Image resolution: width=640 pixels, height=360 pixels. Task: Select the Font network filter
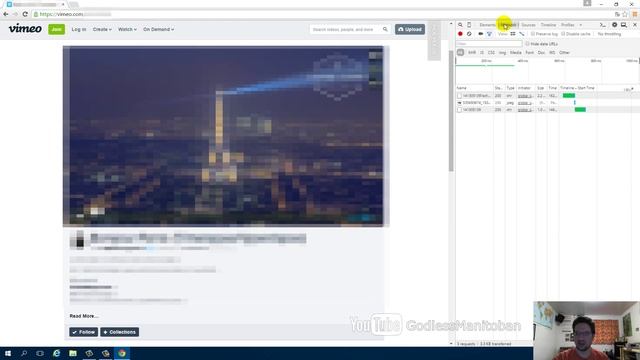pos(529,53)
